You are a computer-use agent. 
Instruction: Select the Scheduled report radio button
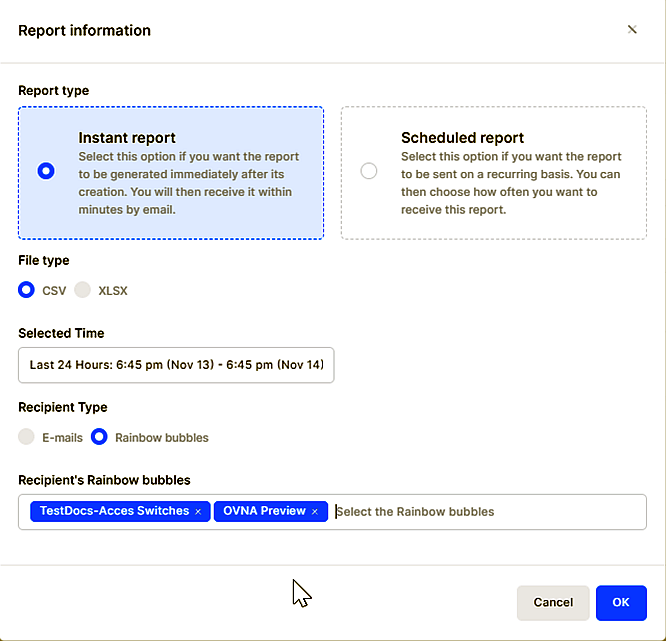[369, 171]
